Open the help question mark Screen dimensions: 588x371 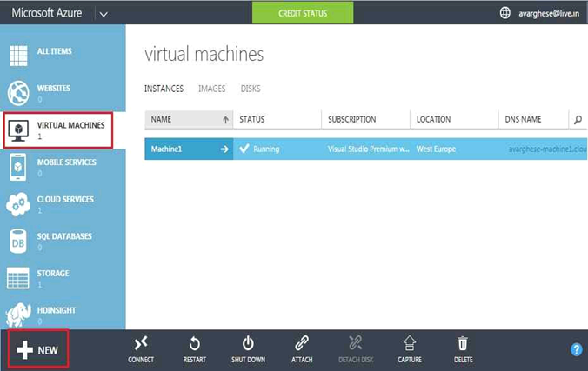[577, 349]
